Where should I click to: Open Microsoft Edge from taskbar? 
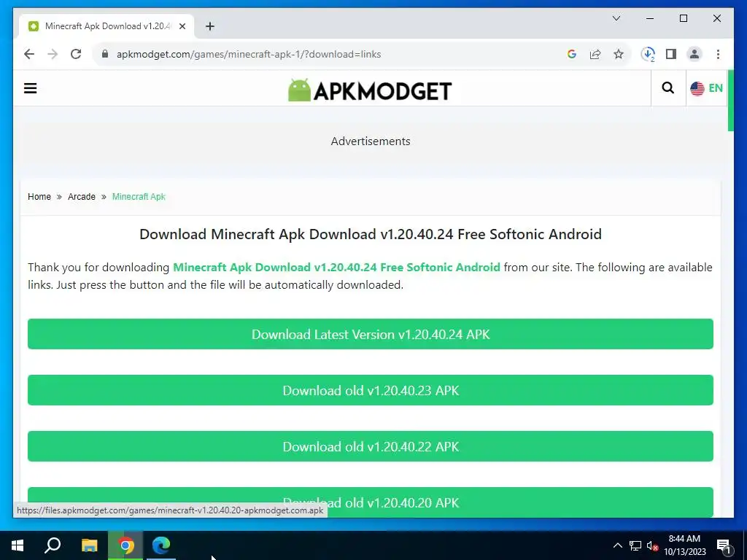click(161, 545)
